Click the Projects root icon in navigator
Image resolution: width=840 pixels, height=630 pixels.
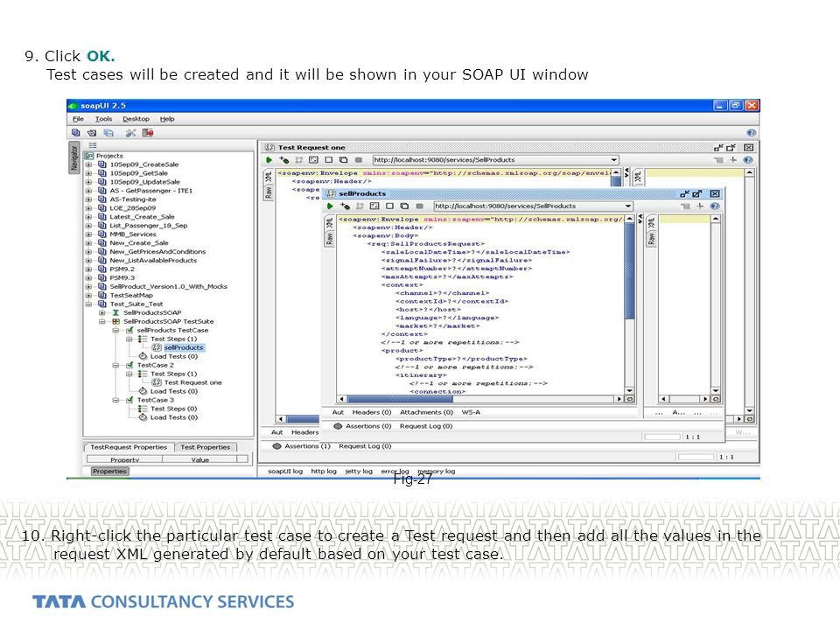coord(89,156)
